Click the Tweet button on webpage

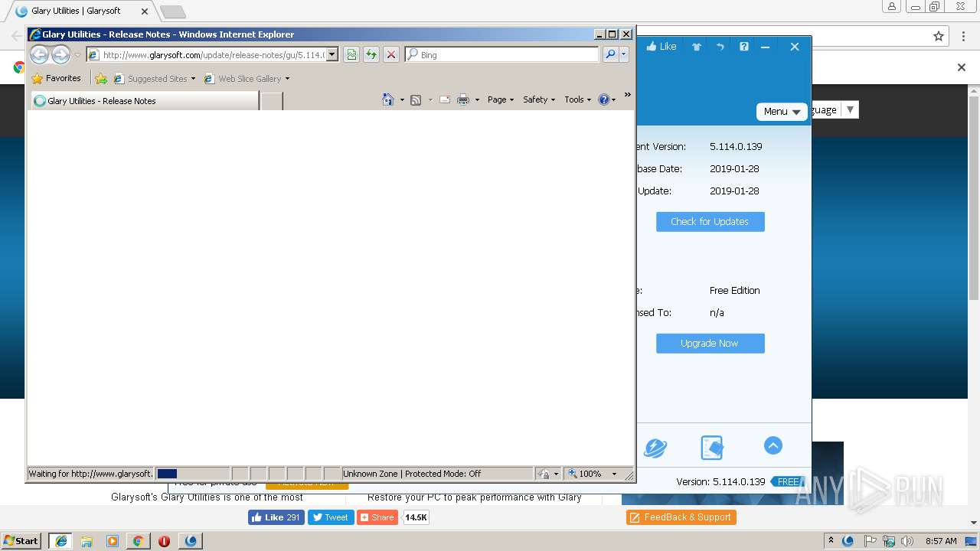(x=331, y=517)
